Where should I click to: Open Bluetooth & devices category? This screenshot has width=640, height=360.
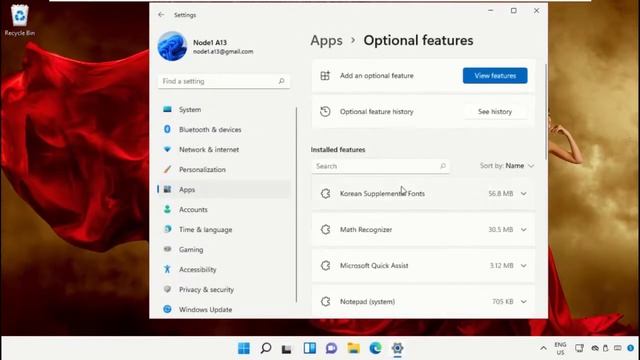[x=224, y=129]
